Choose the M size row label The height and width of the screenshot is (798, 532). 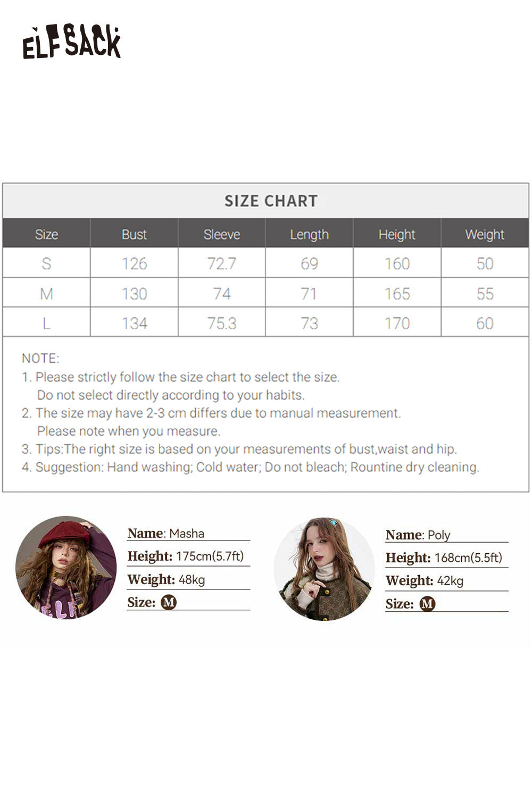point(46,294)
